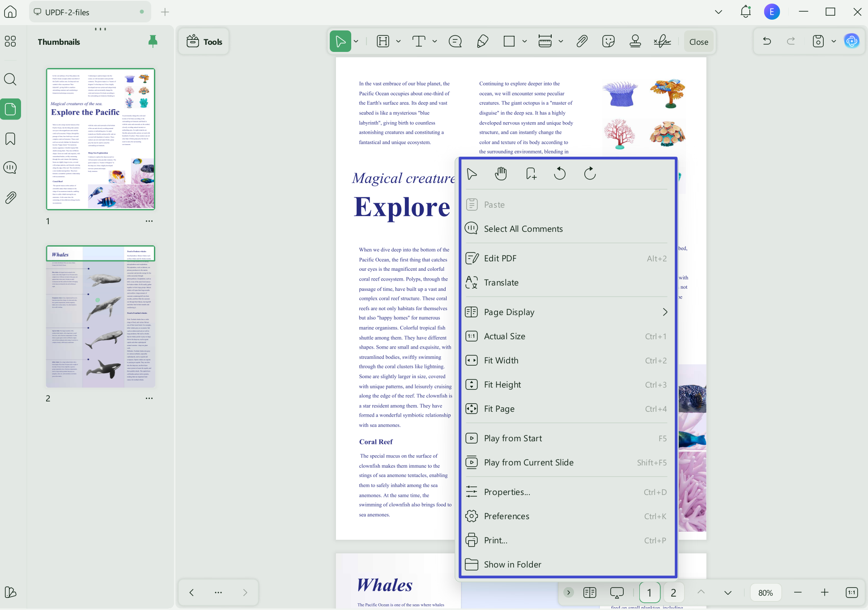The height and width of the screenshot is (610, 868).
Task: Close the comment toolbar
Action: (698, 42)
